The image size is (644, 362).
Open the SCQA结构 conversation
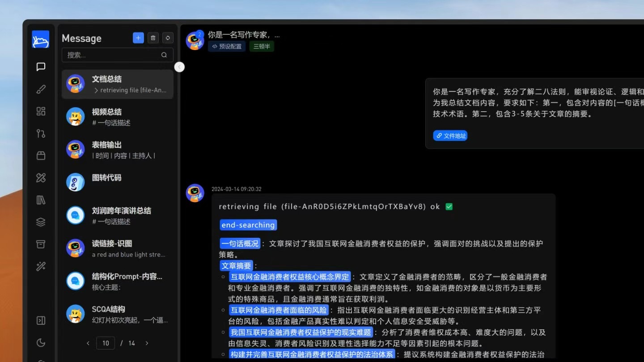pyautogui.click(x=117, y=314)
